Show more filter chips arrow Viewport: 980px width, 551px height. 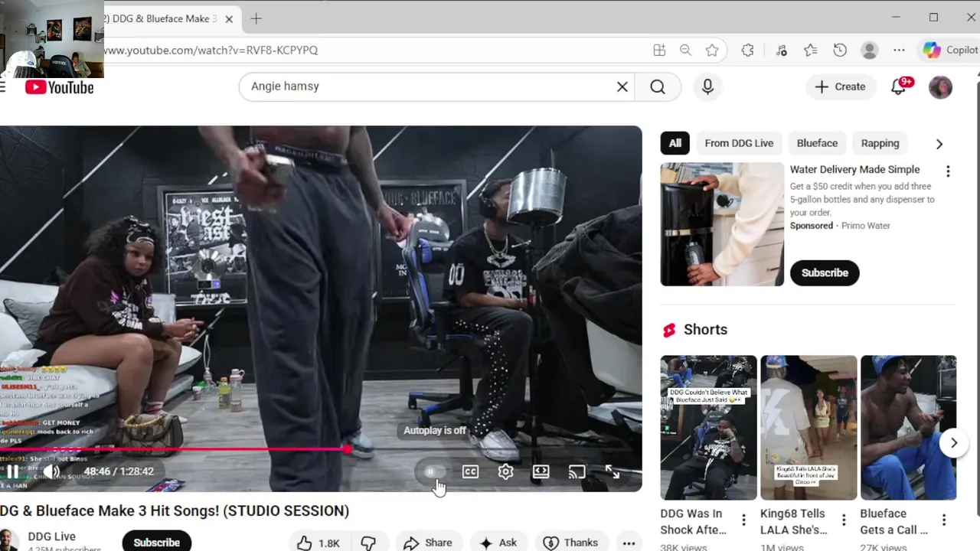click(939, 144)
